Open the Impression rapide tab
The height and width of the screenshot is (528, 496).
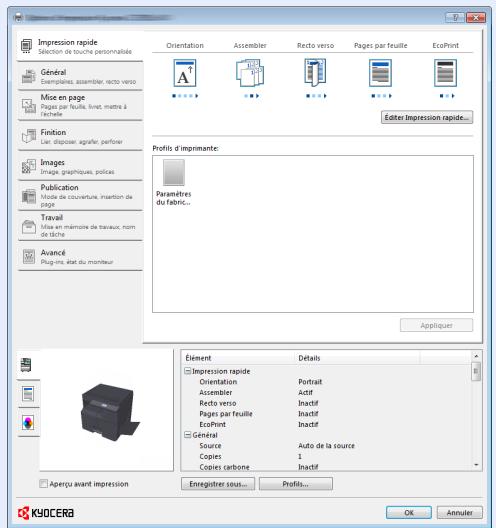tap(80, 46)
